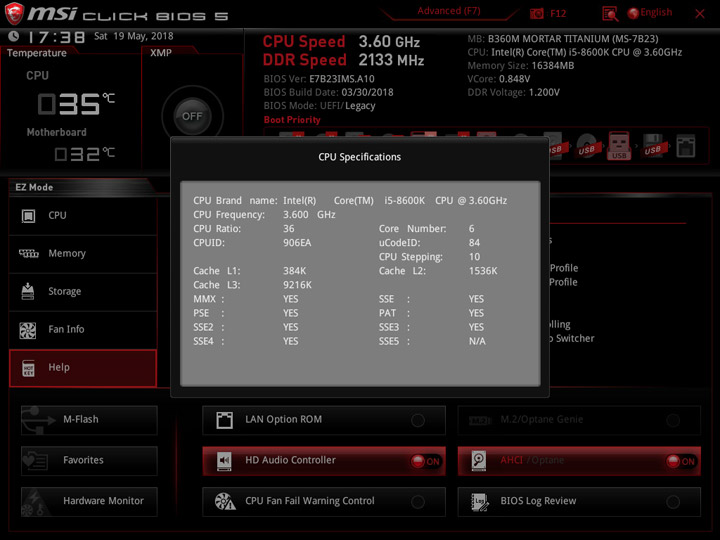
Task: Toggle the BIOS Log Review switch
Action: pyautogui.click(x=673, y=502)
